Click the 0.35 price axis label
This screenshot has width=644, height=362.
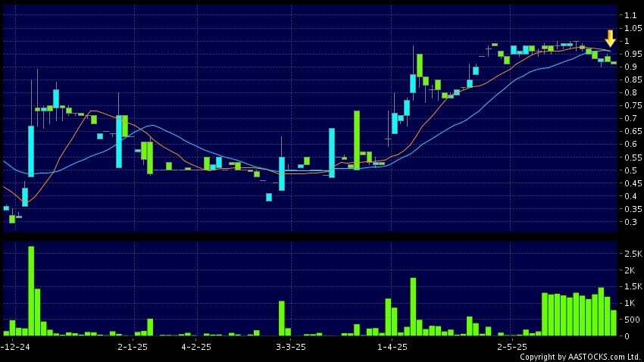(x=633, y=209)
